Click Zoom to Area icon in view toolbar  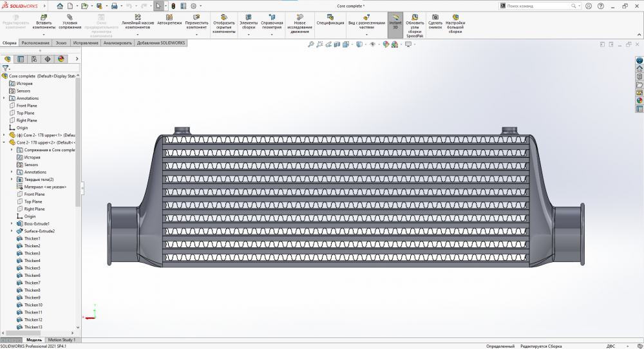tap(319, 44)
